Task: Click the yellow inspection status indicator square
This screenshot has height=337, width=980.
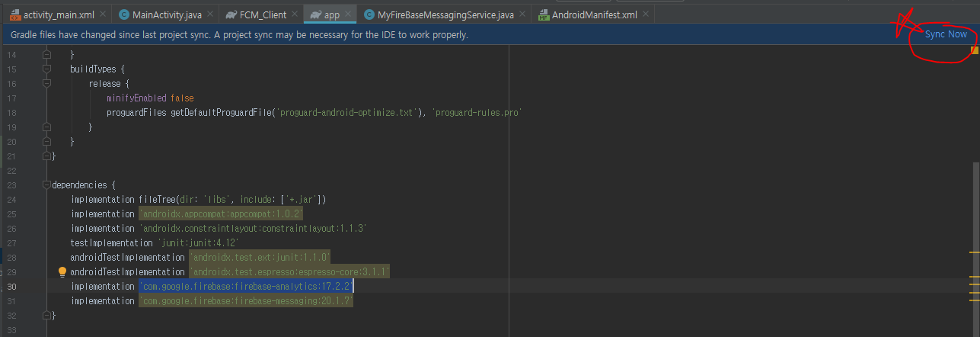Action: (x=975, y=50)
